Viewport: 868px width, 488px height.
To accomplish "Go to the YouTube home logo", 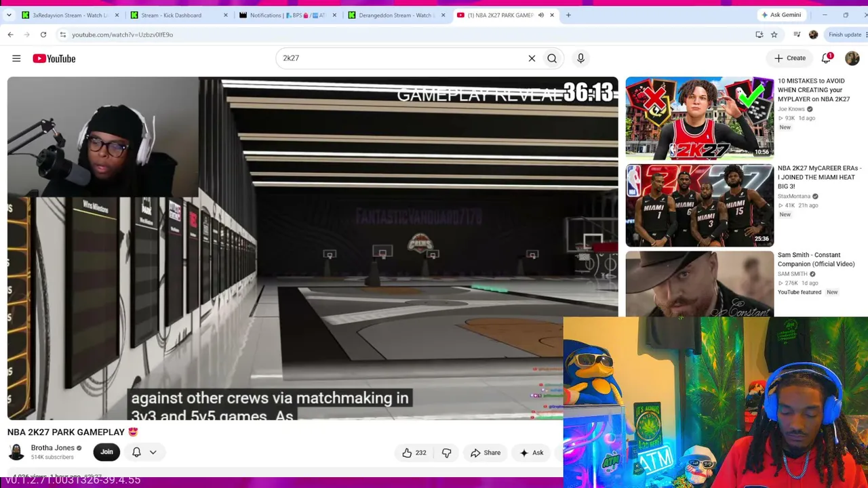I will (54, 58).
